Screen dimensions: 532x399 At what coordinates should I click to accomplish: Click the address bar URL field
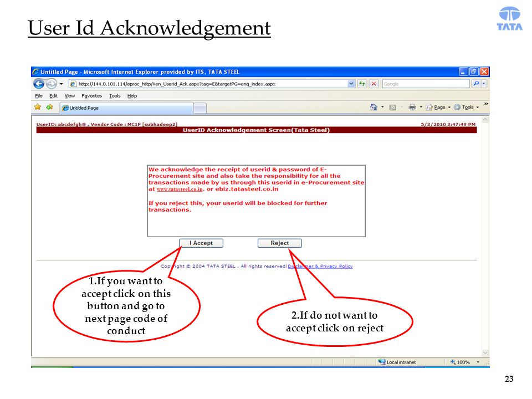(208, 84)
